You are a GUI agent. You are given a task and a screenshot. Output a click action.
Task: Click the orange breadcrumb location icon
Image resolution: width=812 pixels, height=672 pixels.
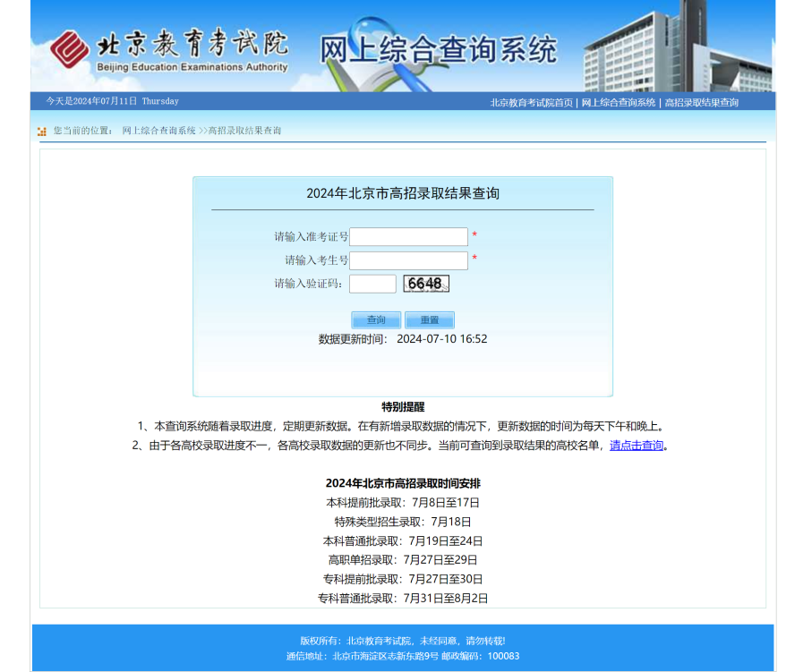point(39,130)
